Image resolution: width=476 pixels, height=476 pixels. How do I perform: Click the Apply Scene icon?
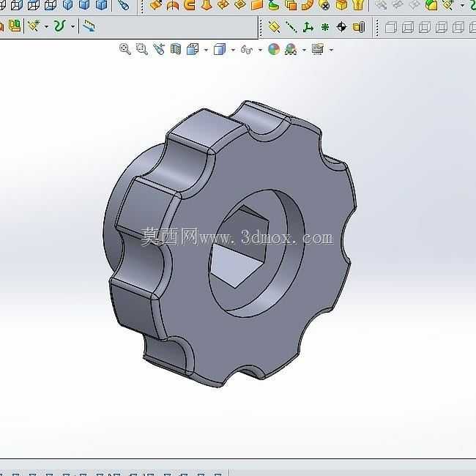tap(291, 49)
